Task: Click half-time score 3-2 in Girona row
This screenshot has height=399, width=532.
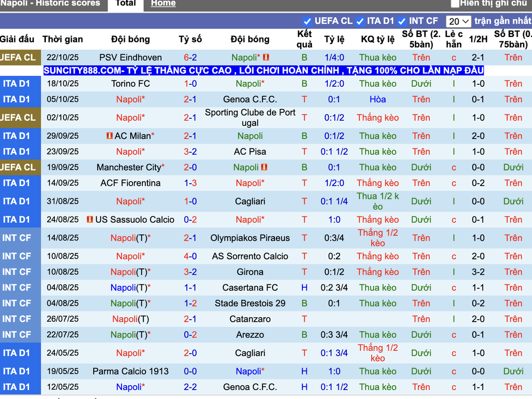Action: point(478,272)
